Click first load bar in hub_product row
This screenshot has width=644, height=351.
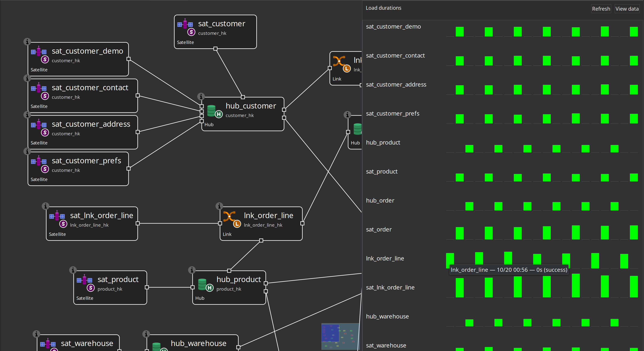point(469,149)
